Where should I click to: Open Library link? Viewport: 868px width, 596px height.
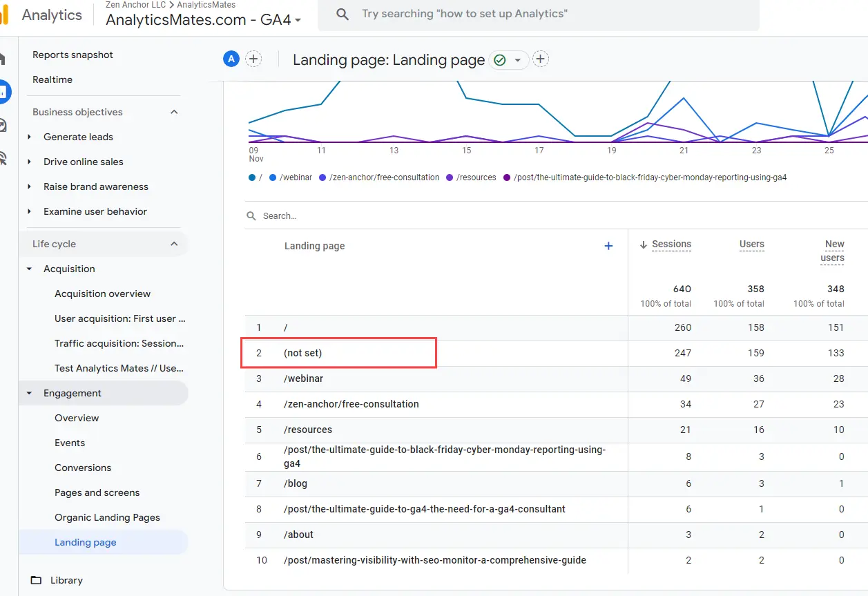point(66,580)
